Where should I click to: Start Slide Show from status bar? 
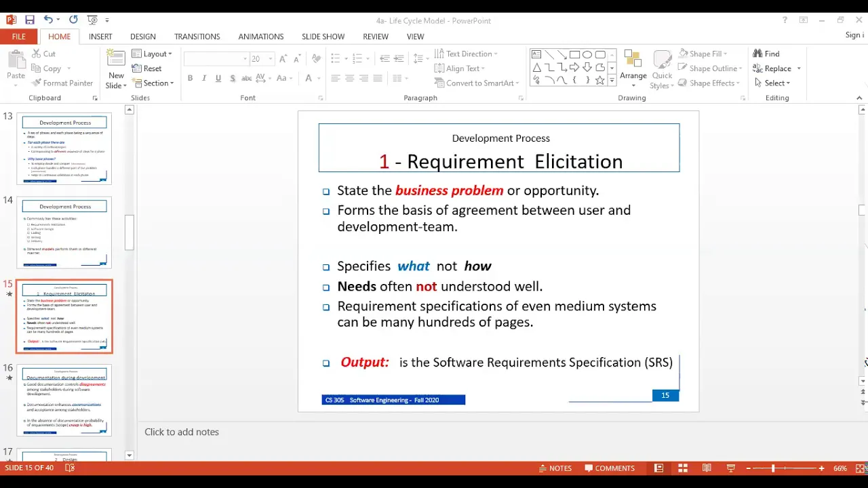[730, 468]
